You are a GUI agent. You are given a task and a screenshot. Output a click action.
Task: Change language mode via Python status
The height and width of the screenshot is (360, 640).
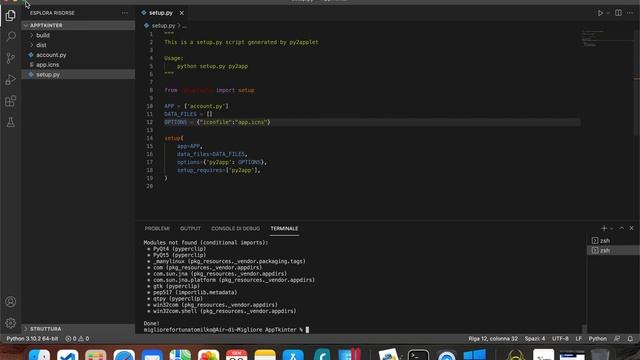[x=598, y=339]
